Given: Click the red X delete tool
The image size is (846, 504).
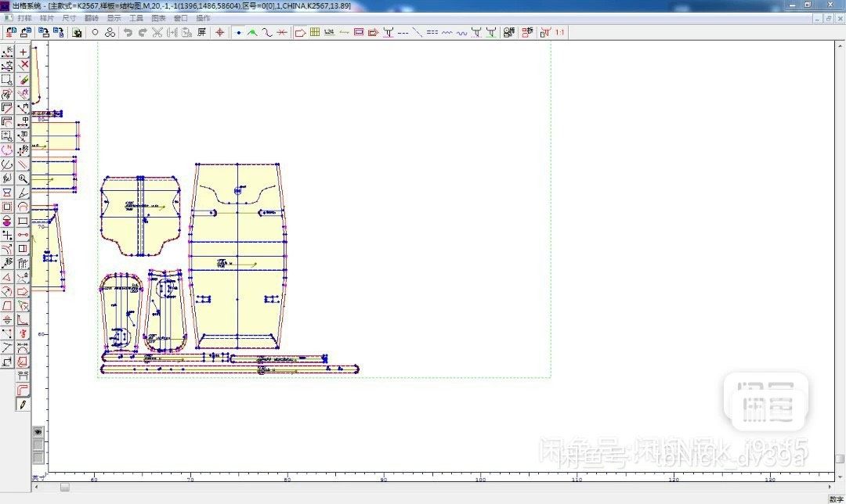Looking at the screenshot, I should coord(23,65).
